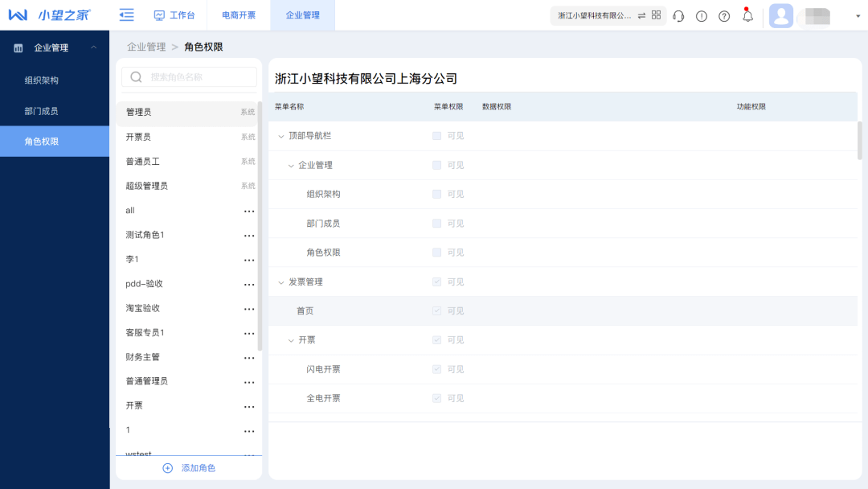Toggle 可见 checkbox for 组织架构
Viewport: 868px width, 489px height.
click(x=436, y=194)
